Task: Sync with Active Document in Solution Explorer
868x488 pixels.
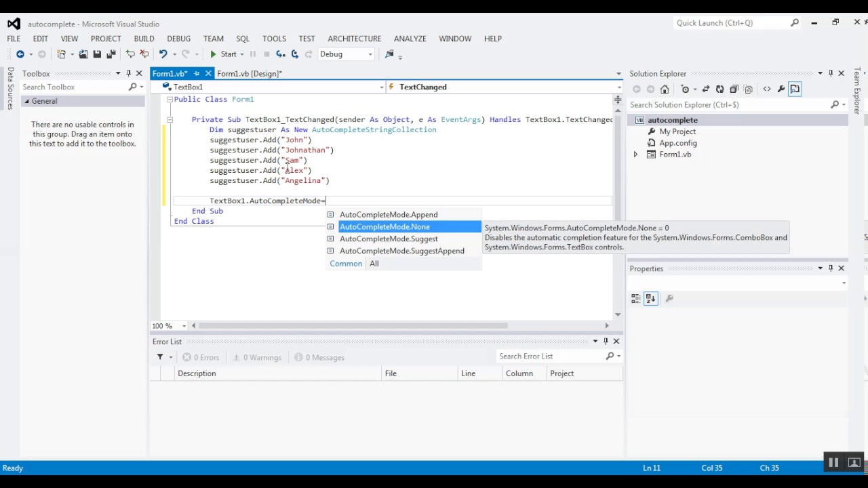Action: point(706,89)
